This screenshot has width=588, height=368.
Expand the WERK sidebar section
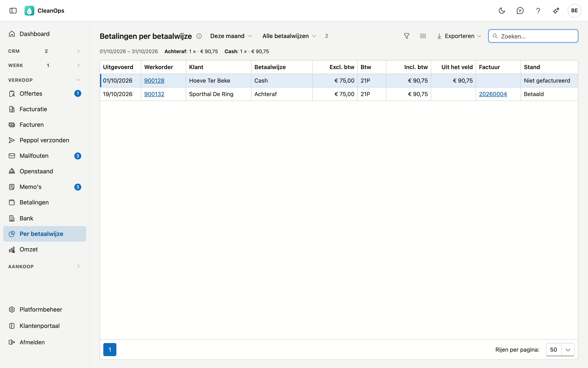click(45, 65)
